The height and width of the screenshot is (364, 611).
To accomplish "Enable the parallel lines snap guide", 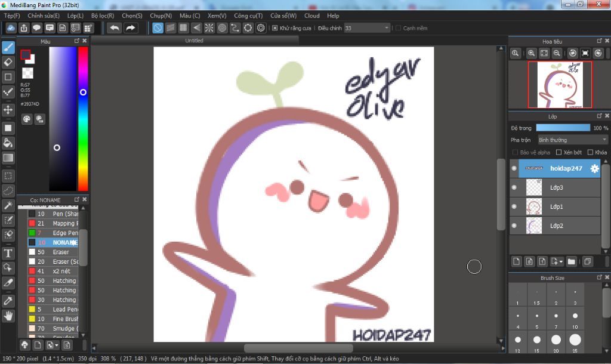I will (x=171, y=28).
